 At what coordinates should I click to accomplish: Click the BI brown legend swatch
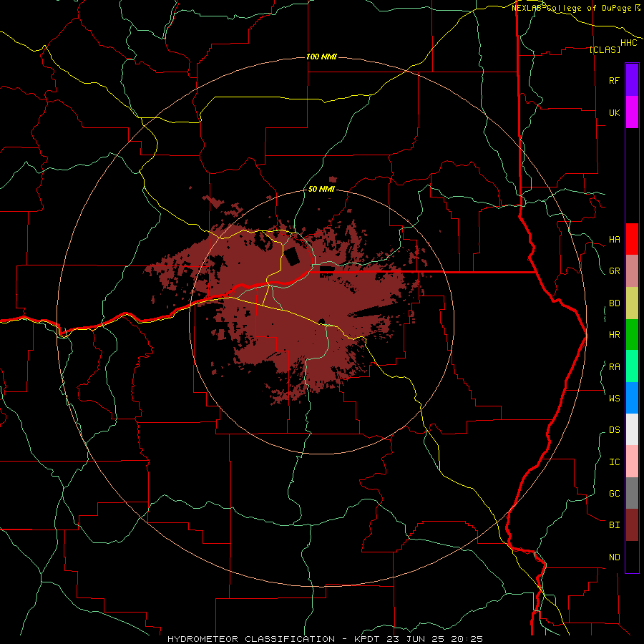632,525
